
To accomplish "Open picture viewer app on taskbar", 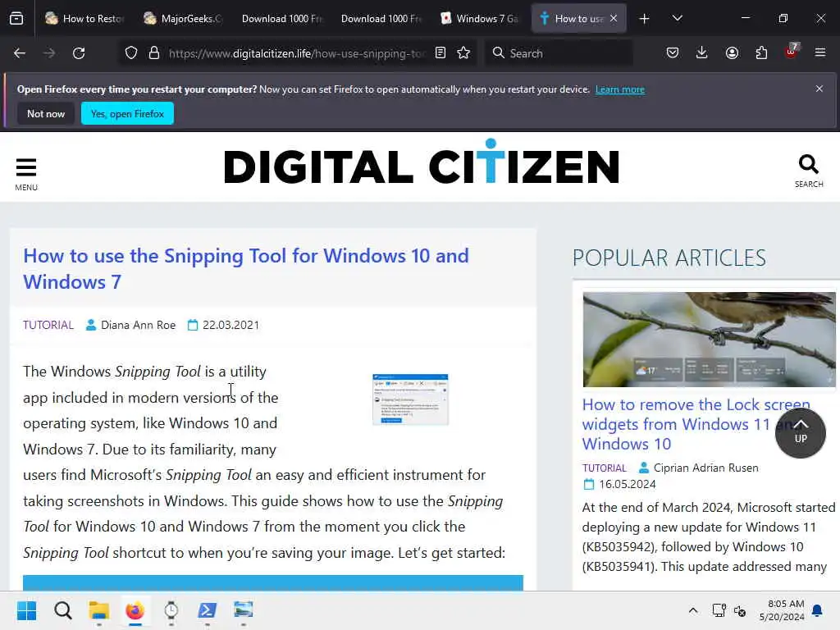I will (243, 610).
